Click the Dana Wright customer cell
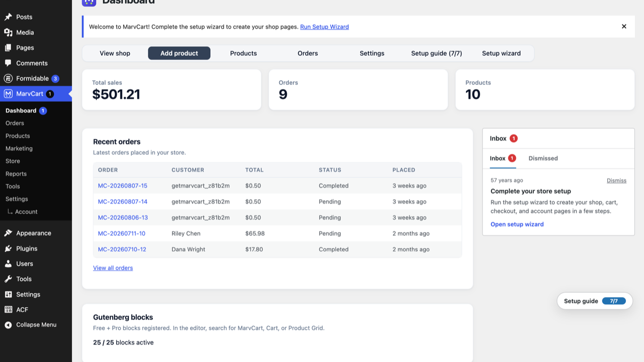 point(189,249)
